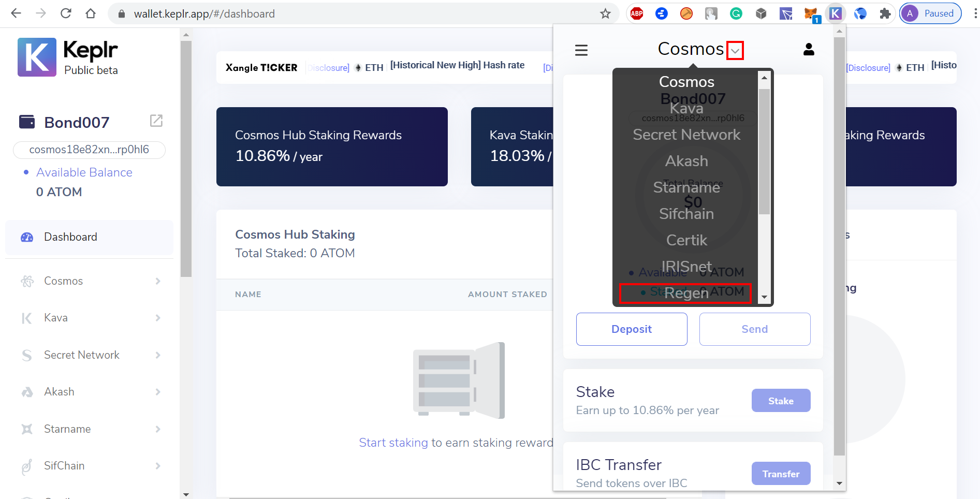This screenshot has height=499, width=980.
Task: Copy cosmos18e82xn...rp0hl6 sidebar address
Action: (x=89, y=150)
